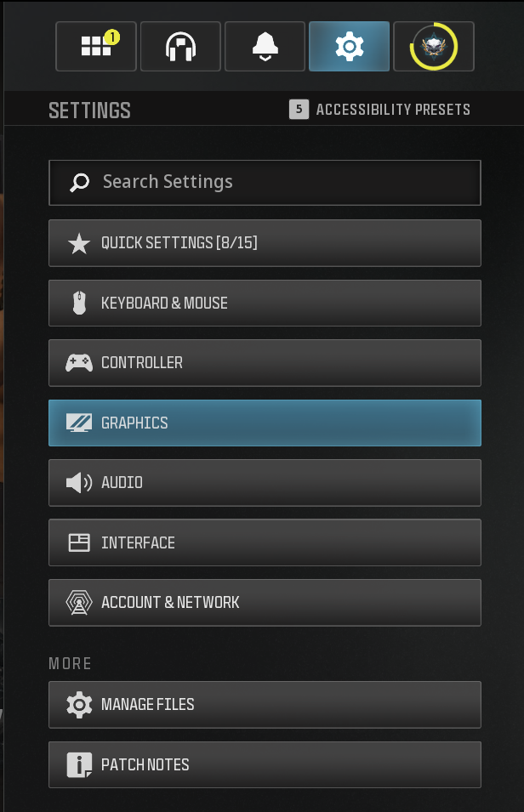This screenshot has height=812, width=524.
Task: View the Patch Notes
Action: (x=265, y=765)
